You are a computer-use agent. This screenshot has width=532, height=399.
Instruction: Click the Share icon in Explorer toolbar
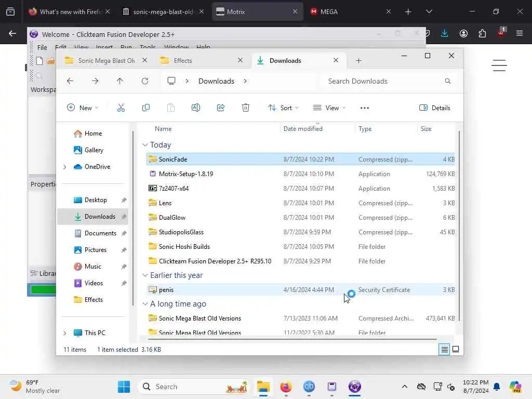pos(220,108)
